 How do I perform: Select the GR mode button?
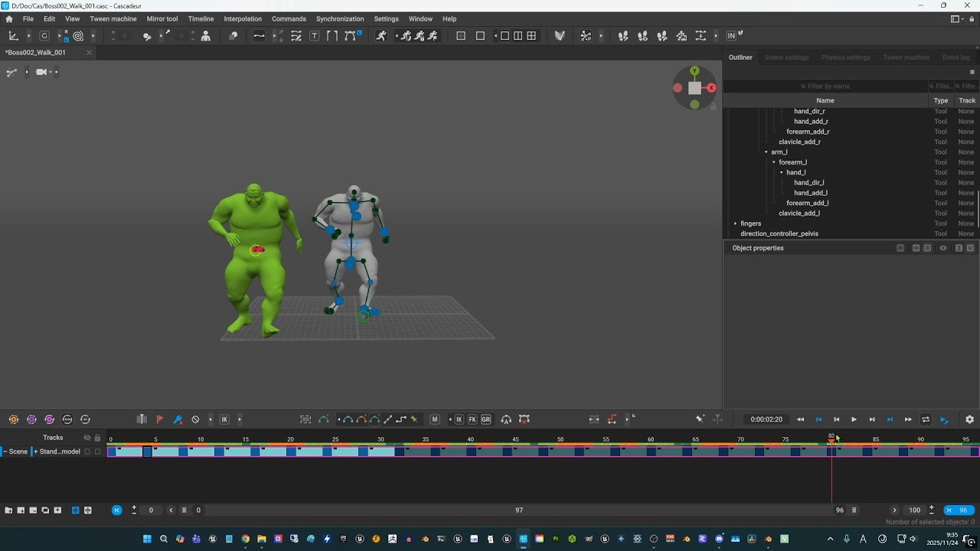486,419
